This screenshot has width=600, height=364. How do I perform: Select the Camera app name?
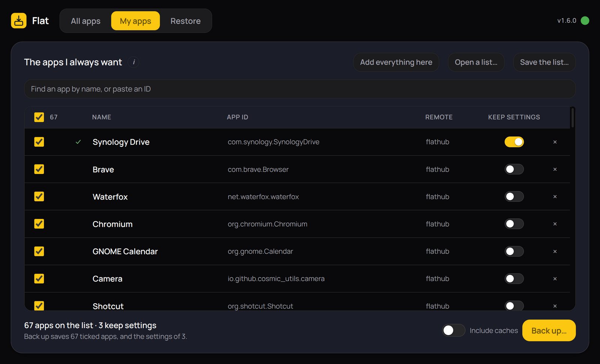pyautogui.click(x=108, y=279)
